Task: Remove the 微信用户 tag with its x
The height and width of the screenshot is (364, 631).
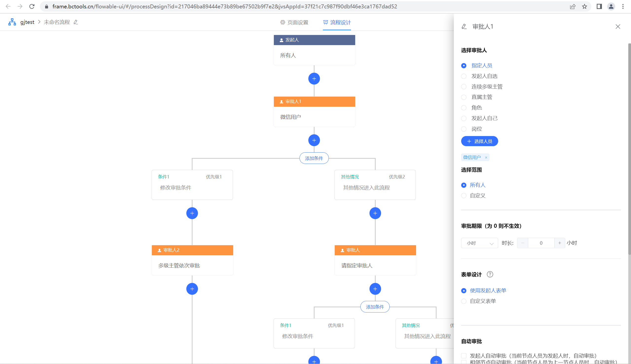Action: coord(486,157)
